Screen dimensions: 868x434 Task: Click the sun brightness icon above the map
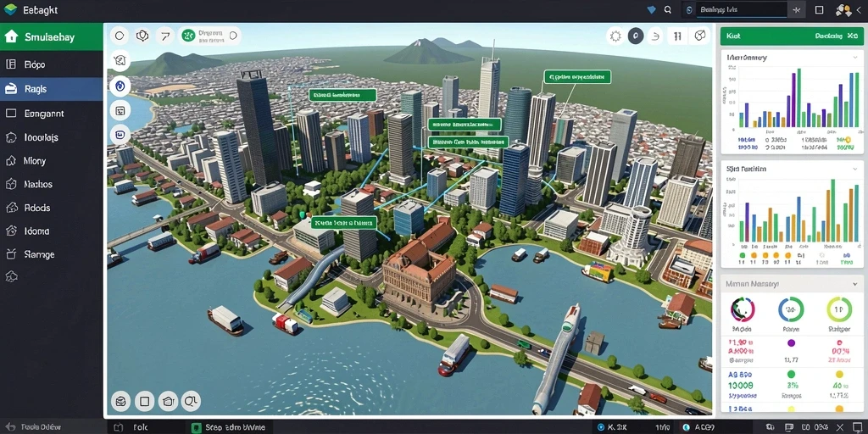coord(615,36)
